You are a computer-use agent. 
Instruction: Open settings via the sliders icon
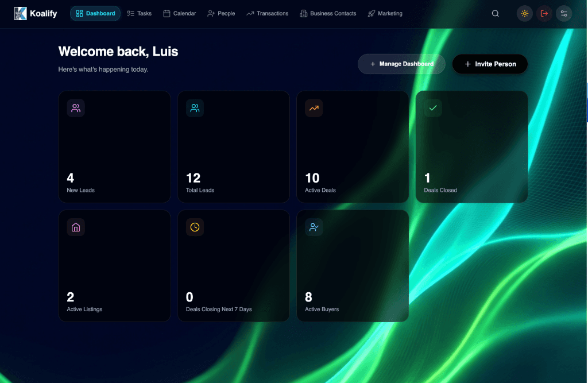[x=564, y=13]
